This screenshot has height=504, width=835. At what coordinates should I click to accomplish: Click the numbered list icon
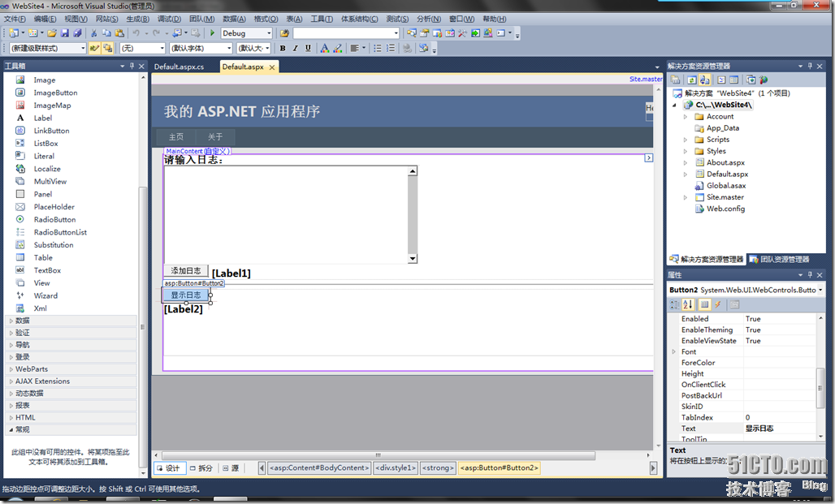[x=391, y=48]
